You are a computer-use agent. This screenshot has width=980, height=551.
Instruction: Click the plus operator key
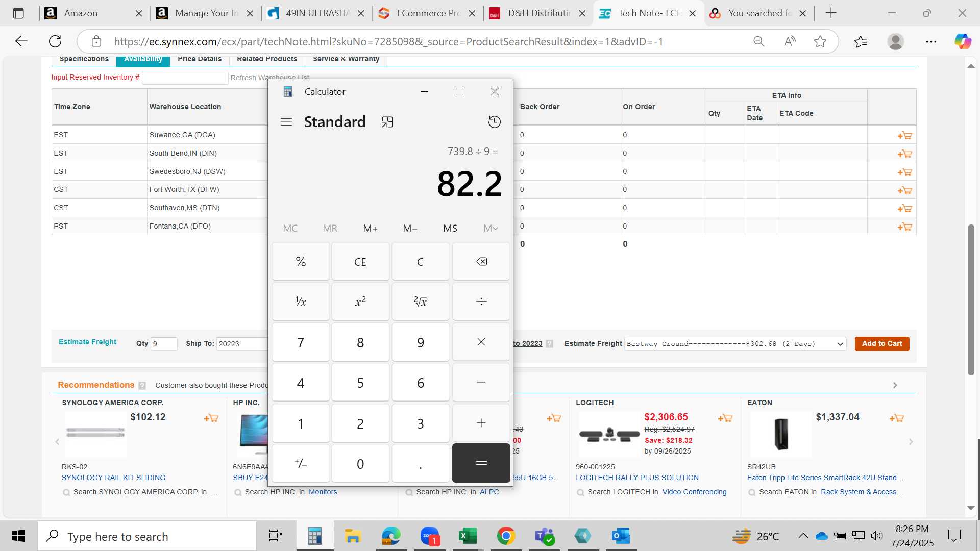click(x=481, y=423)
